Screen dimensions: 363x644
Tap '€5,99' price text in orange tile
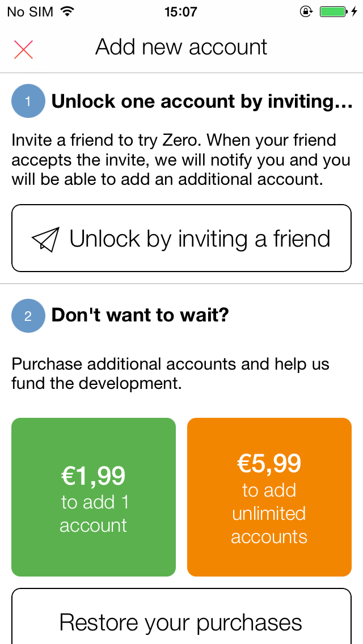point(269,463)
